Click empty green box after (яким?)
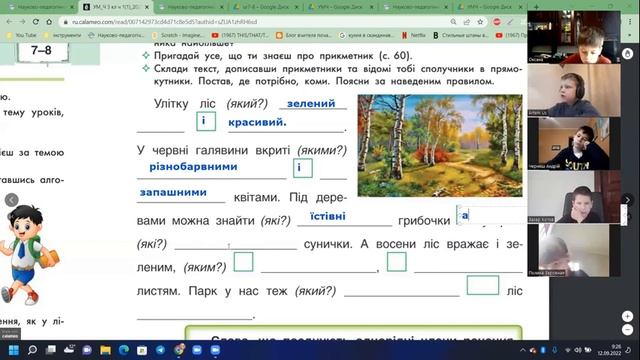640x360 pixels. [x=243, y=262]
